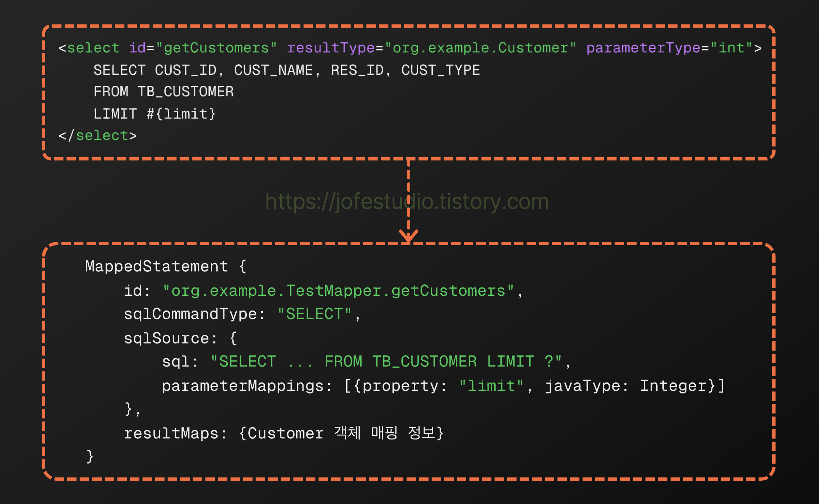Click the parameterMappings "limit" property value
Viewport: 819px width, 504px height.
[x=491, y=386]
